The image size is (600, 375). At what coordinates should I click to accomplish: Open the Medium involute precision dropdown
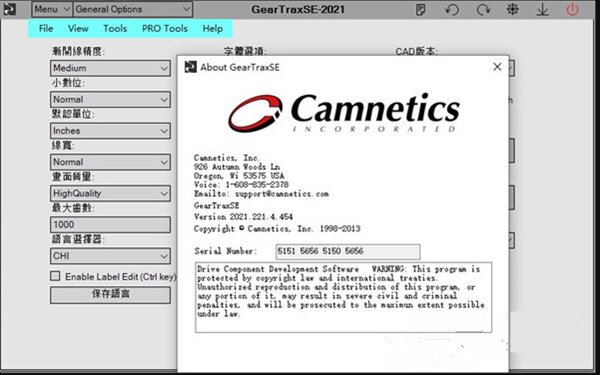tap(110, 68)
